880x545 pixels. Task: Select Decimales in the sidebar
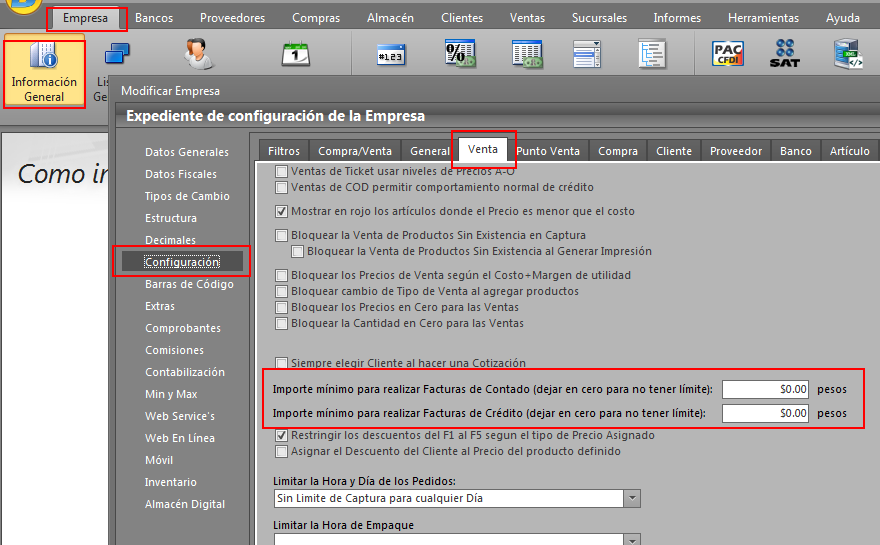click(170, 240)
